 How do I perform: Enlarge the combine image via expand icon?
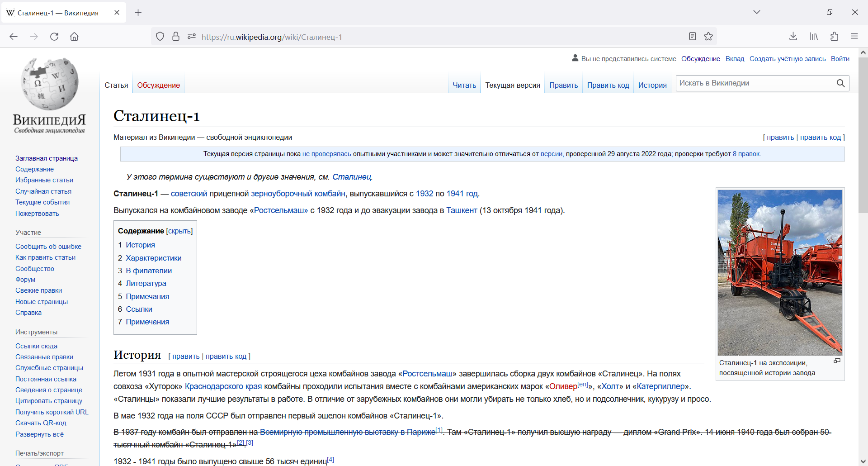837,361
